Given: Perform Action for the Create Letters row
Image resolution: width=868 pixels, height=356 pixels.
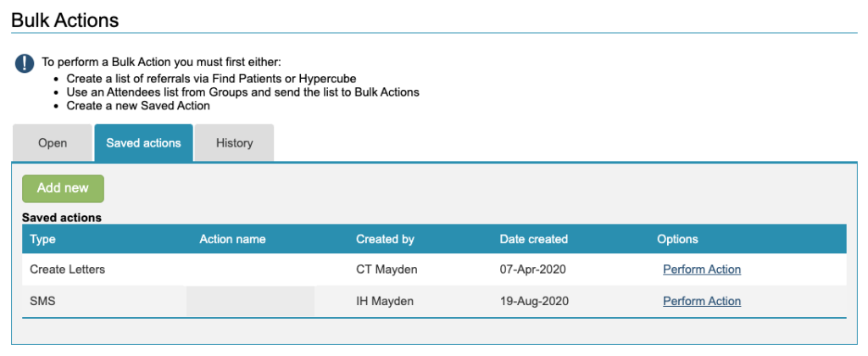Looking at the screenshot, I should coord(701,270).
